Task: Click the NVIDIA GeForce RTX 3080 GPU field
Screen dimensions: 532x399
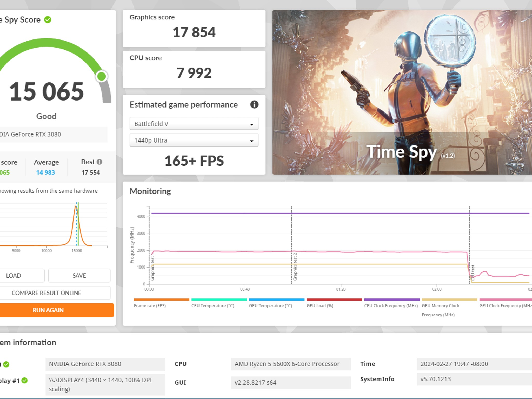Action: [x=105, y=364]
